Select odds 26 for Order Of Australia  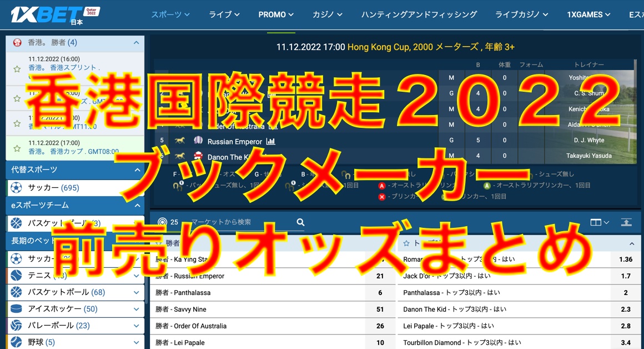(380, 326)
